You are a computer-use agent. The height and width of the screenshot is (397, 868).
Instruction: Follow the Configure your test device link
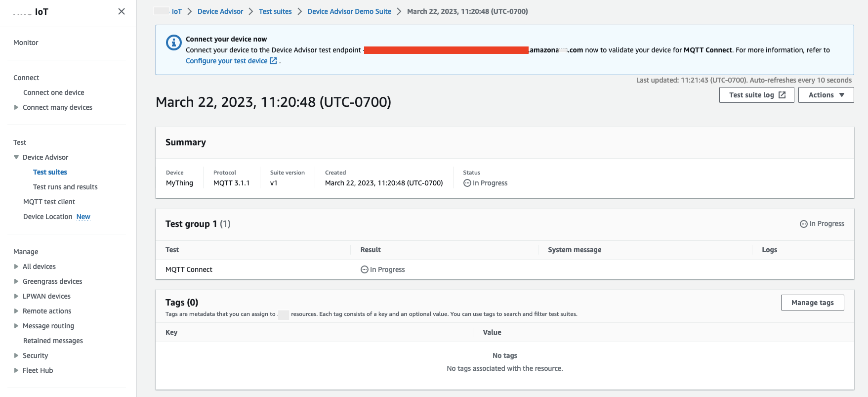point(226,61)
